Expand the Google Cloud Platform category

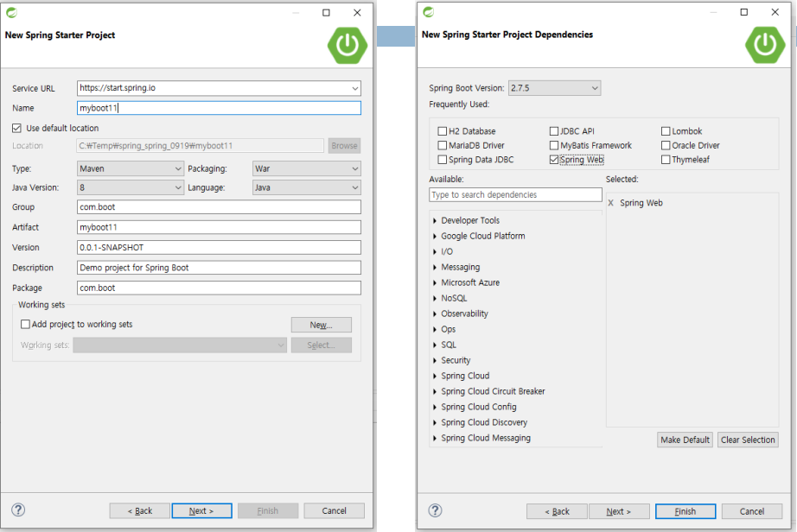tap(435, 236)
